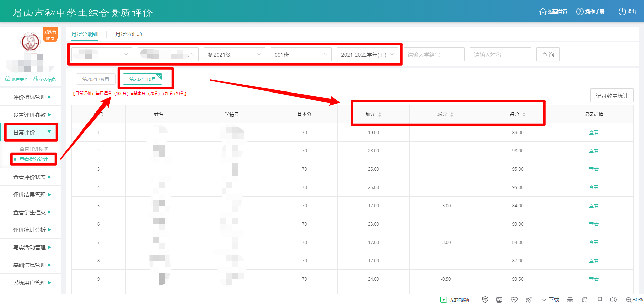Open 账户安全 account security
This screenshot has height=305, width=644.
tap(17, 79)
